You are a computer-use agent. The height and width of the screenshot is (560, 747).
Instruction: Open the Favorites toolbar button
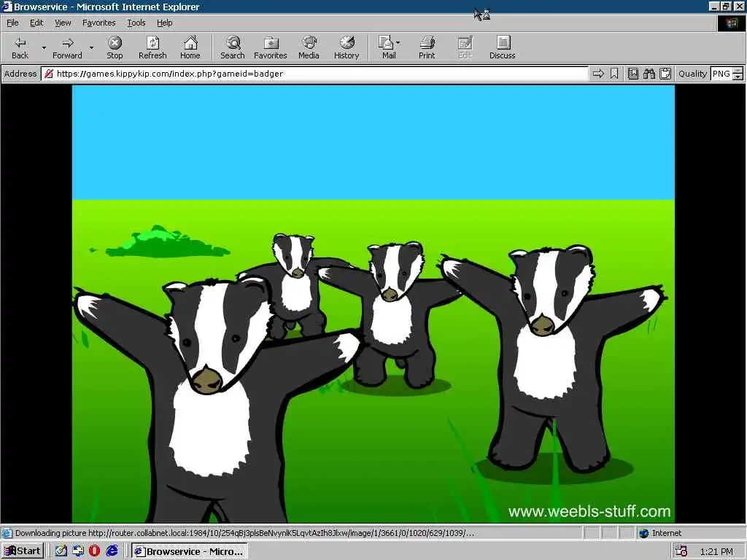271,47
